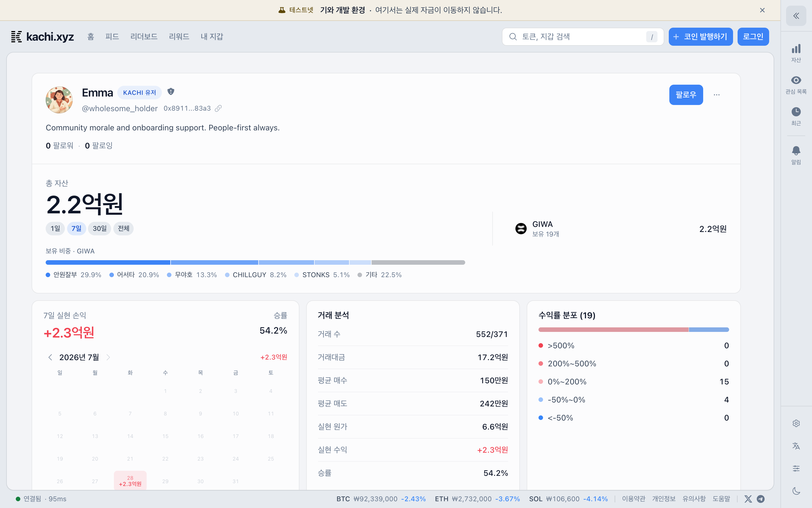This screenshot has width=812, height=508.
Task: Toggle dark mode moon icon
Action: coord(796,491)
